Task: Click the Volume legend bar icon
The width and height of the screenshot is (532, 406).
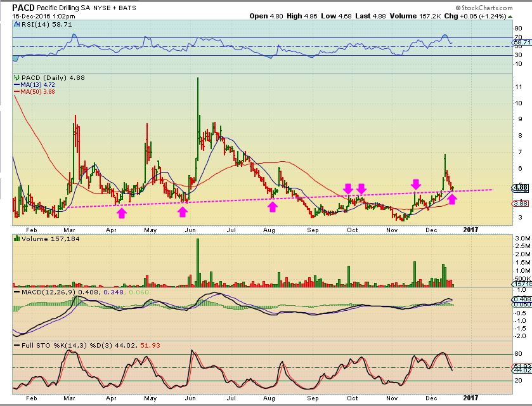Action: point(16,239)
